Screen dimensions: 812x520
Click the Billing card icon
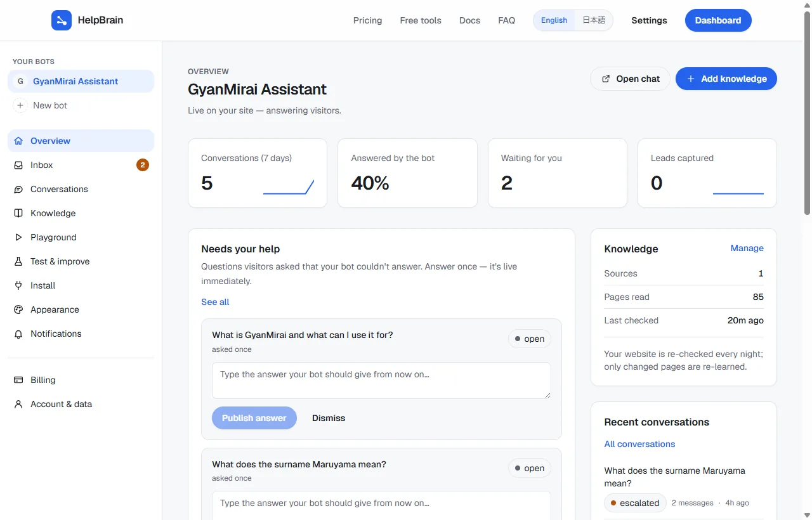click(x=18, y=380)
